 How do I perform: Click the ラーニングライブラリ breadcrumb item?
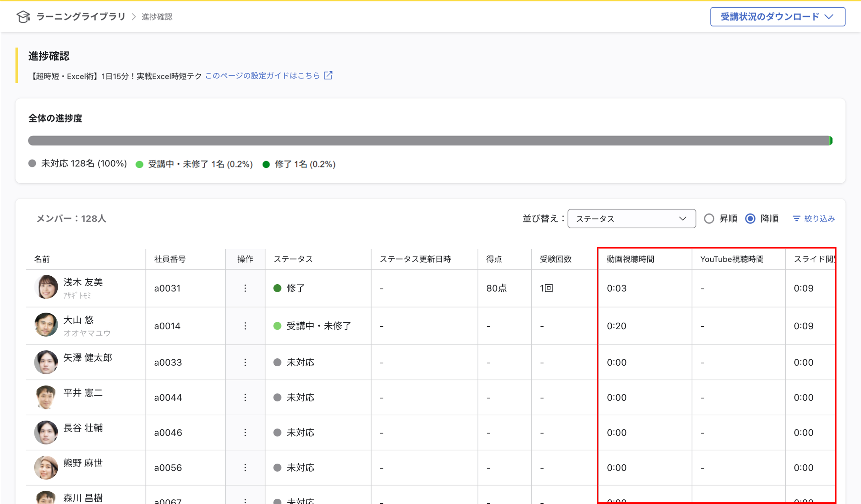click(81, 17)
